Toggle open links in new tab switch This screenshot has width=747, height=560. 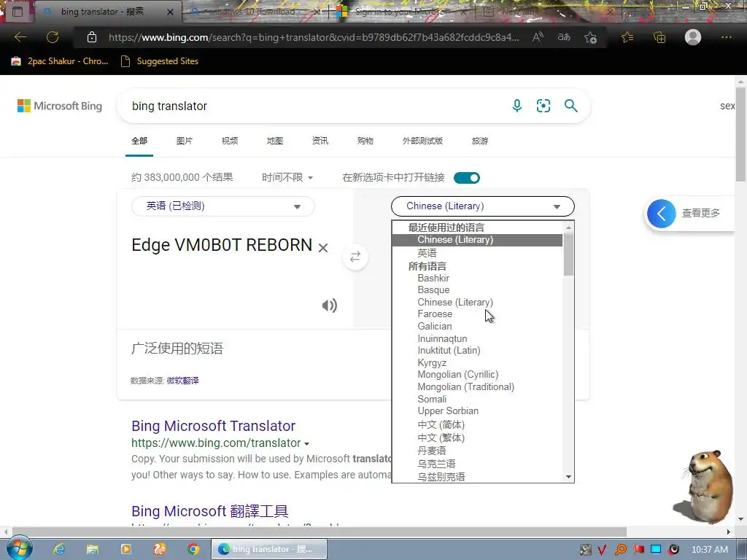[466, 178]
